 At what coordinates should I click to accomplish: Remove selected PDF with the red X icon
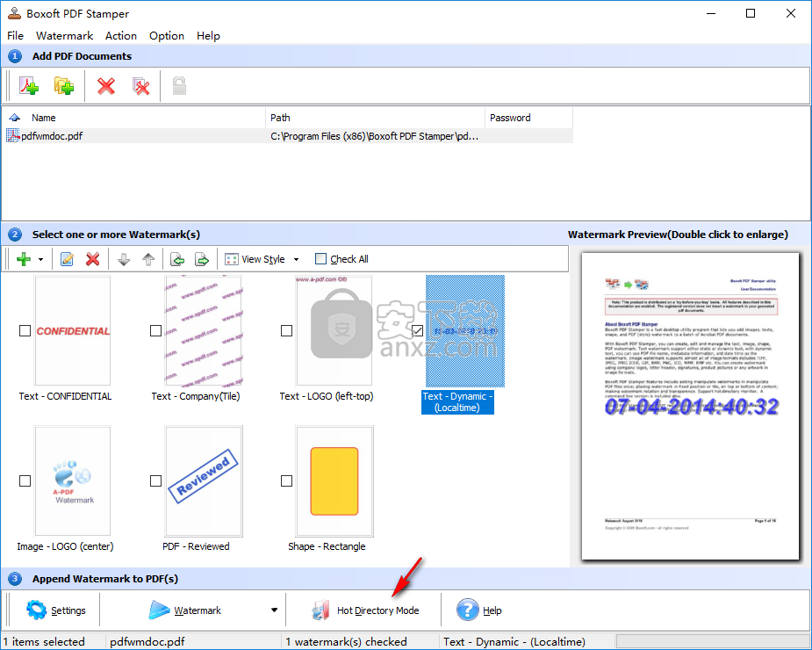coord(106,85)
